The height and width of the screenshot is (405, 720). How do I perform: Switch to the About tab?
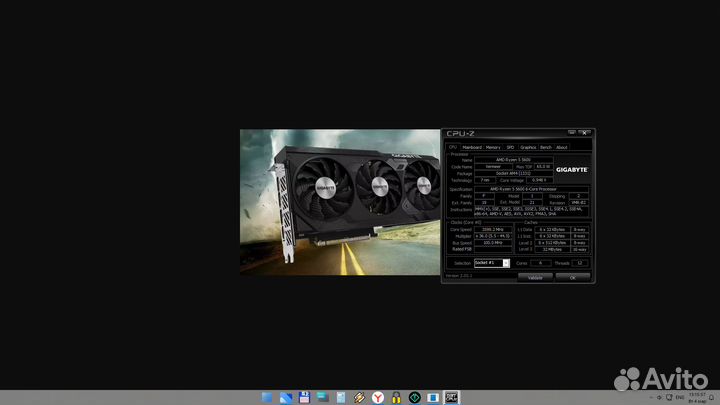(562, 147)
